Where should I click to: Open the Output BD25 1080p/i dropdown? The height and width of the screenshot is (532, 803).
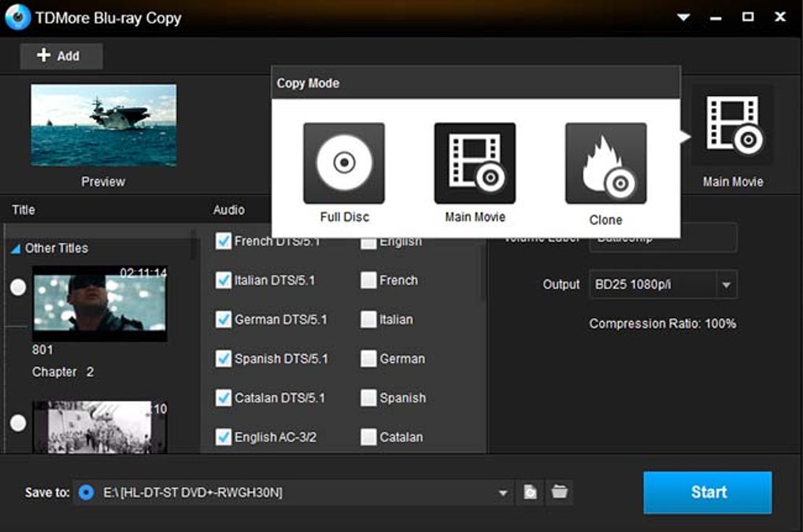pyautogui.click(x=663, y=284)
